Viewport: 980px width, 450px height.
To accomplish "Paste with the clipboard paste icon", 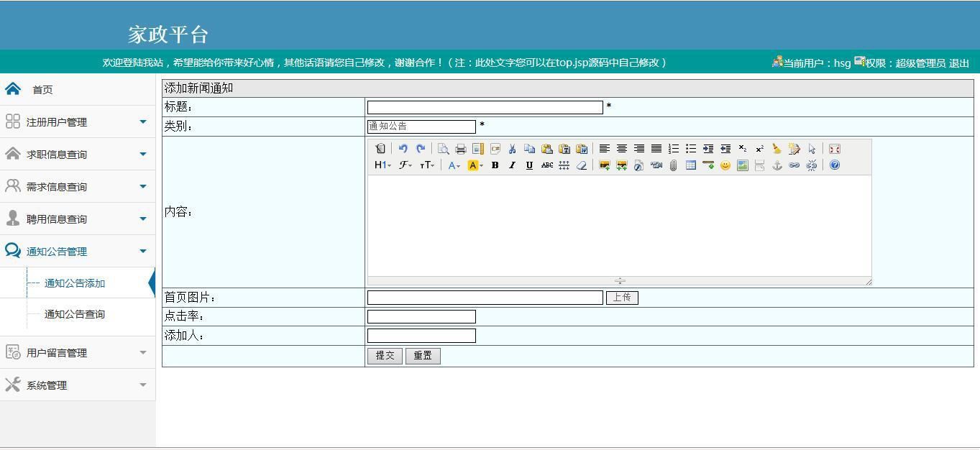I will coord(547,149).
